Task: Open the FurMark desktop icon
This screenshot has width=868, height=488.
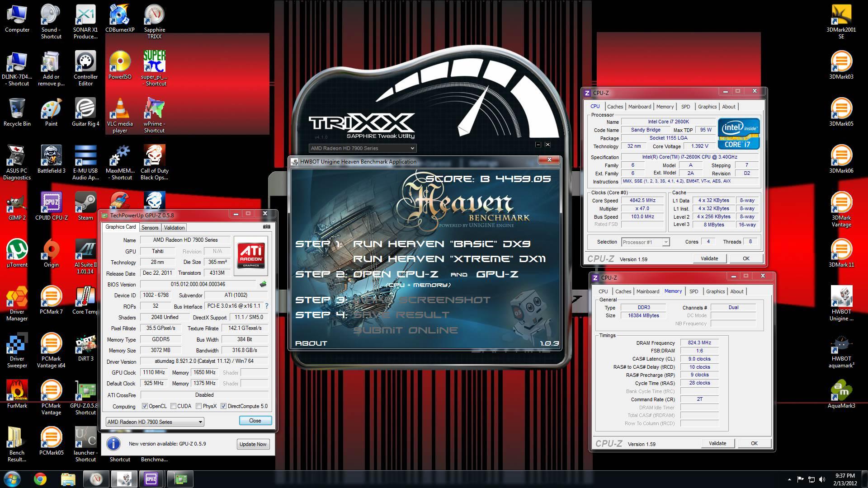Action: (17, 394)
